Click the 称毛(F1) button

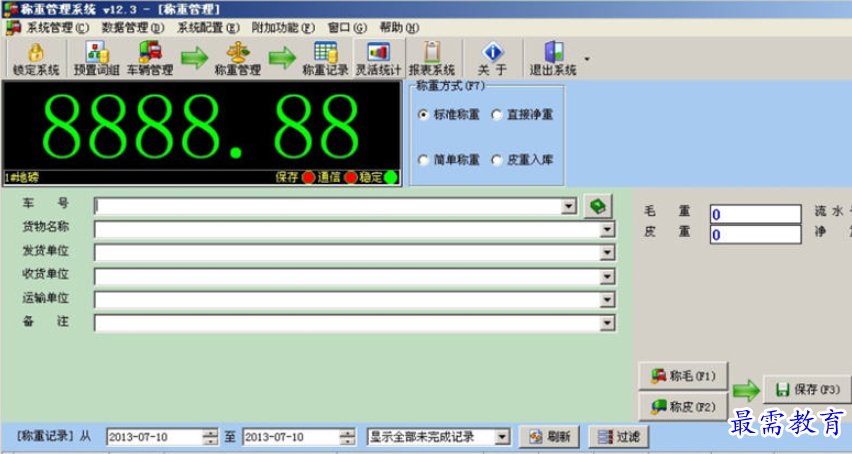click(683, 376)
